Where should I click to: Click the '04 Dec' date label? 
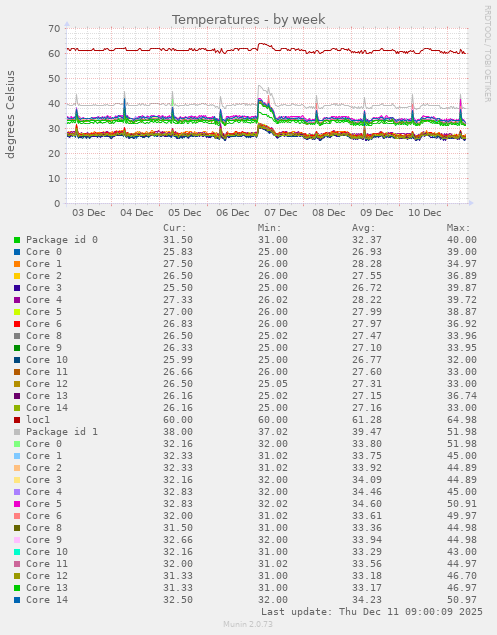coord(137,213)
